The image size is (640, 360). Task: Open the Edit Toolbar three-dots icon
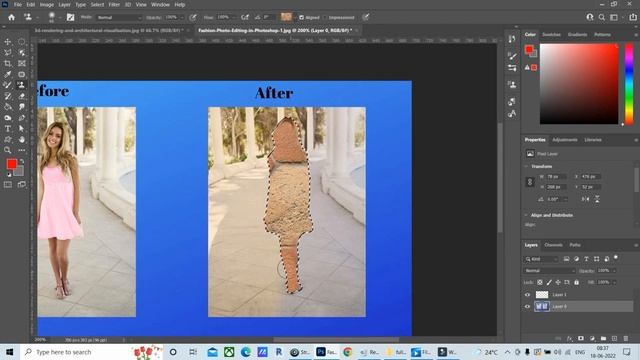point(22,150)
